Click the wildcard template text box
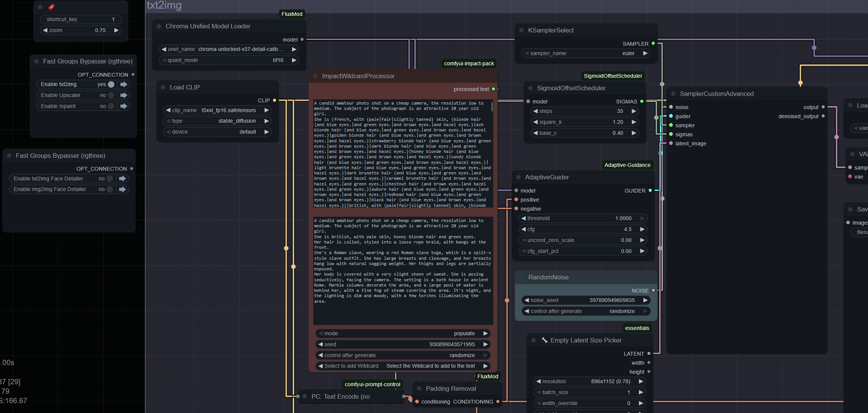Screen dimensions: 868x413 [403, 154]
